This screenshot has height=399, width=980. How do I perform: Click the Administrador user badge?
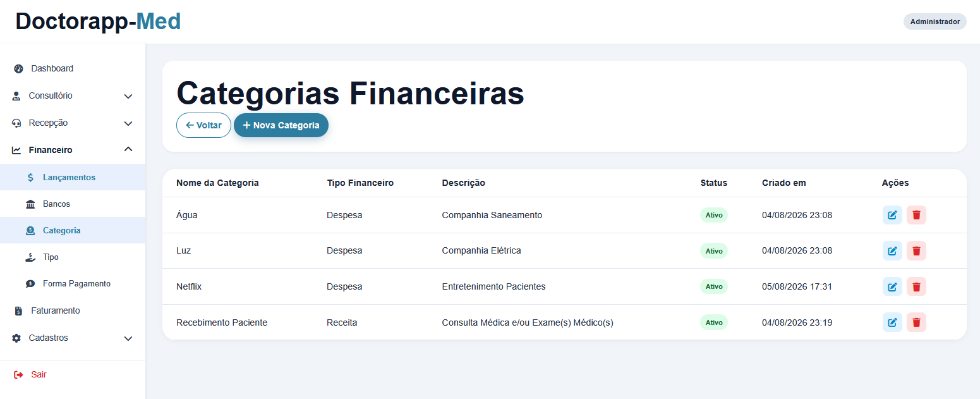(935, 21)
